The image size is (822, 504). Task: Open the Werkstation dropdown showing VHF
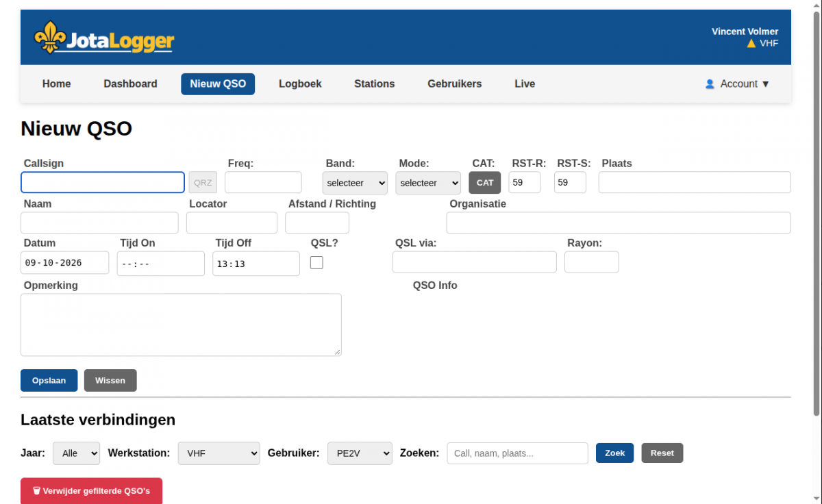pyautogui.click(x=219, y=453)
